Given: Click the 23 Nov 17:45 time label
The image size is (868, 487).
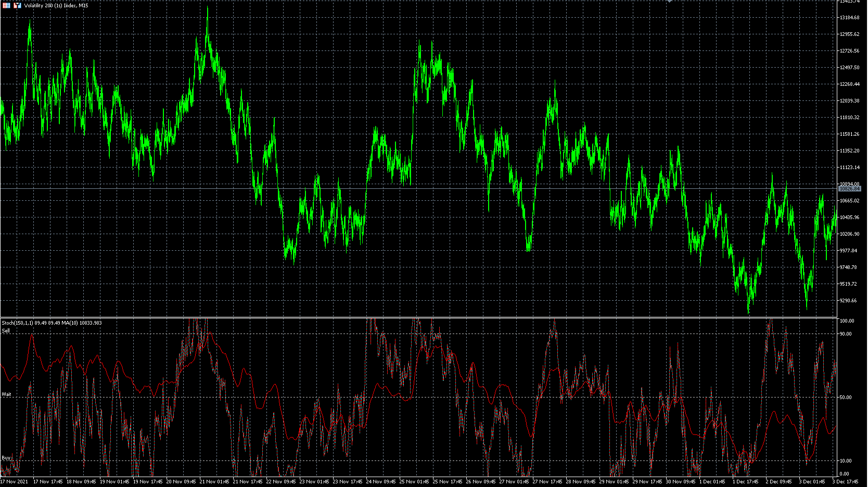Looking at the screenshot, I should [x=348, y=482].
